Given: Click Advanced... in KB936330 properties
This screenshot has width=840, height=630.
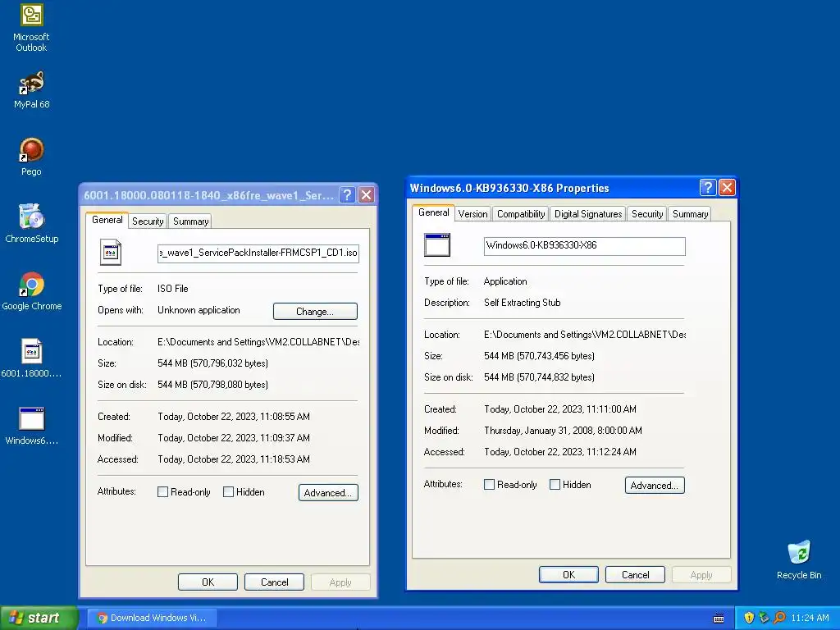Looking at the screenshot, I should click(655, 486).
